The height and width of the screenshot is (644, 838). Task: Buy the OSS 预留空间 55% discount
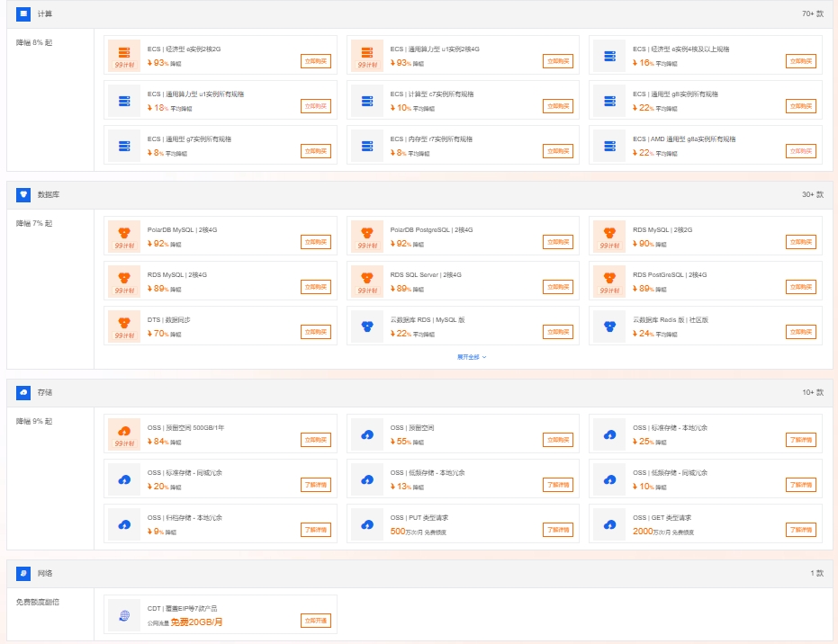click(x=558, y=440)
